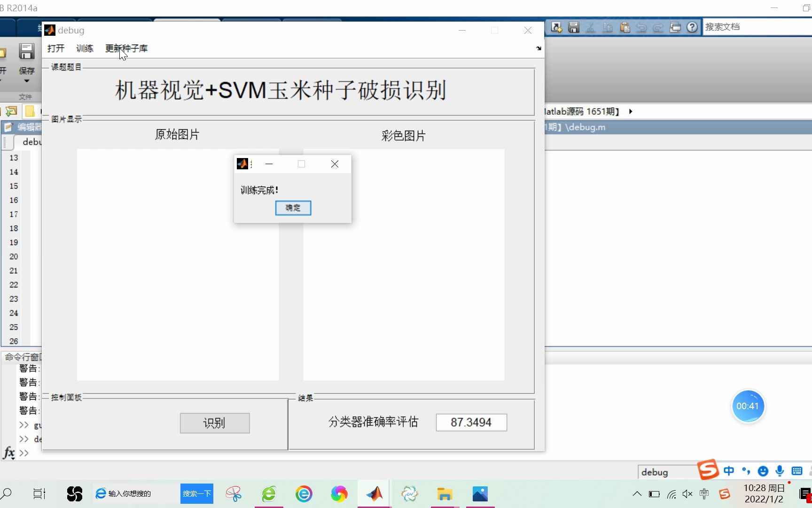Click the 确定 button in the training dialog
This screenshot has width=812, height=508.
(x=293, y=208)
